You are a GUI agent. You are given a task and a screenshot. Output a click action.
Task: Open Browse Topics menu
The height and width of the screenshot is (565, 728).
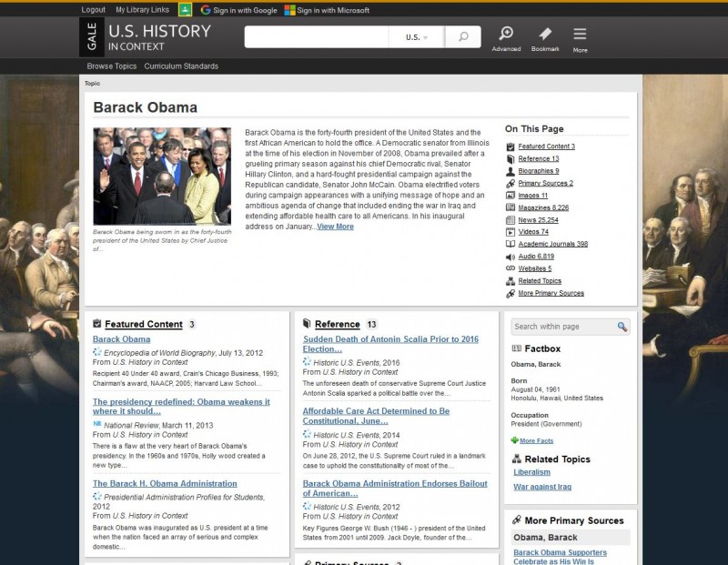pyautogui.click(x=112, y=66)
